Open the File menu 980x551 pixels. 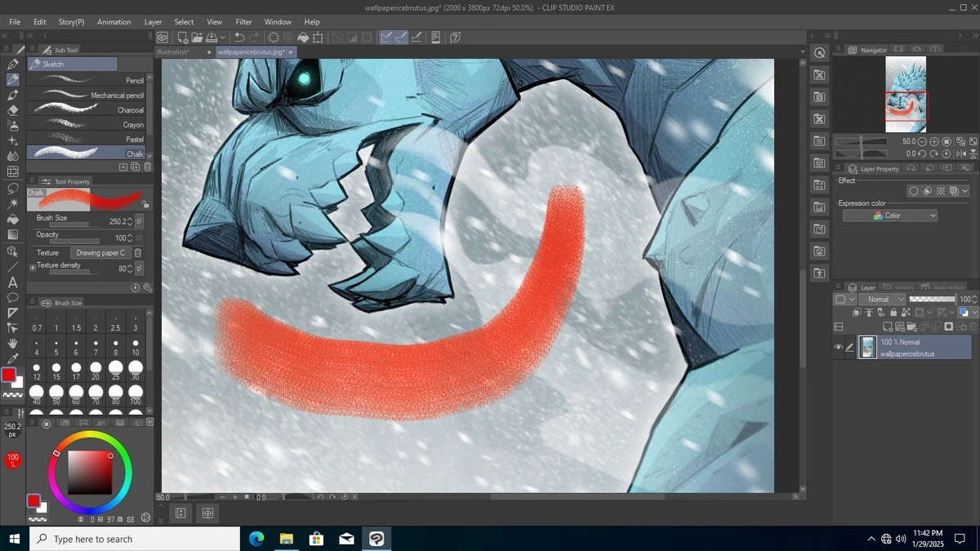[15, 22]
